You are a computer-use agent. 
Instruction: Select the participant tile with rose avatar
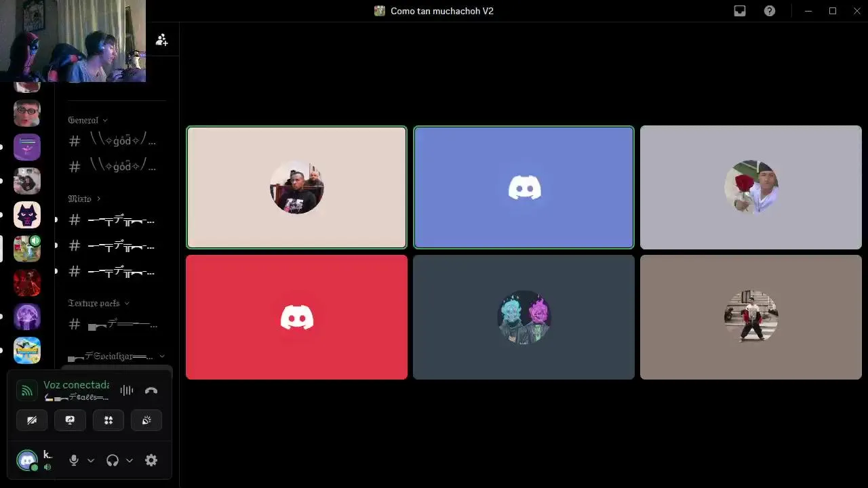[751, 187]
